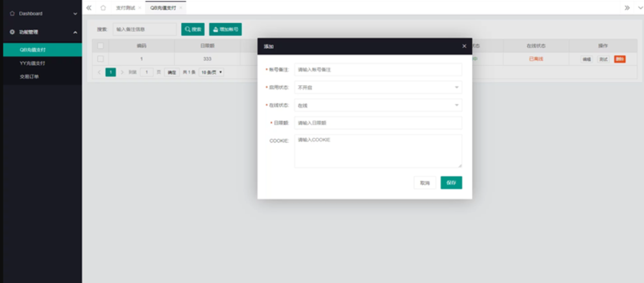
Task: Check the checkbox for row 1
Action: click(x=100, y=59)
